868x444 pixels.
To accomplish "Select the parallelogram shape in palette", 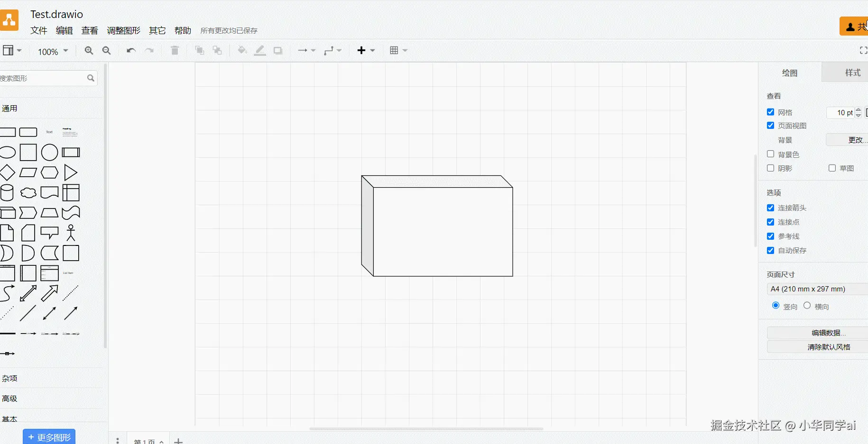I will [x=28, y=172].
